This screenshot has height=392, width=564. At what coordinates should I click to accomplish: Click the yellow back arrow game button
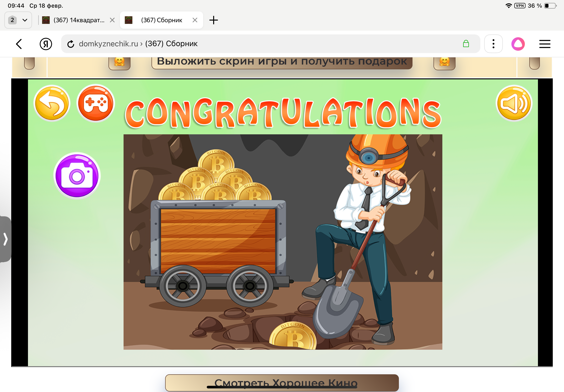point(52,103)
